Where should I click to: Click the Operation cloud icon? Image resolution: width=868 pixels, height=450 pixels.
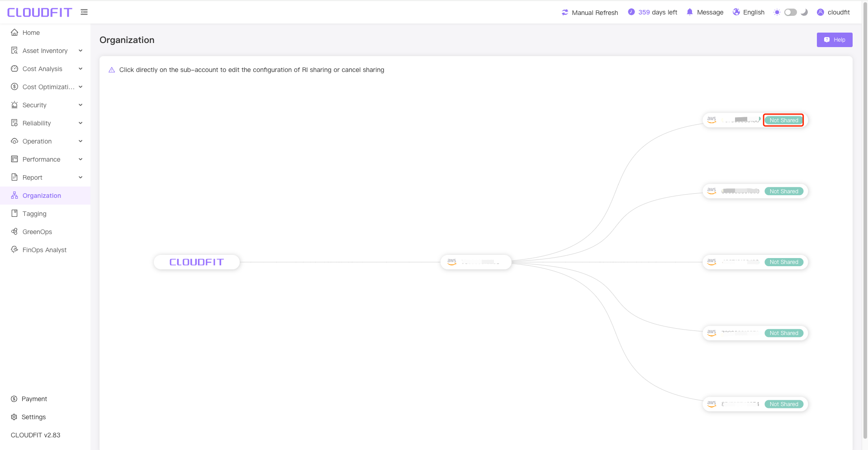coord(14,141)
